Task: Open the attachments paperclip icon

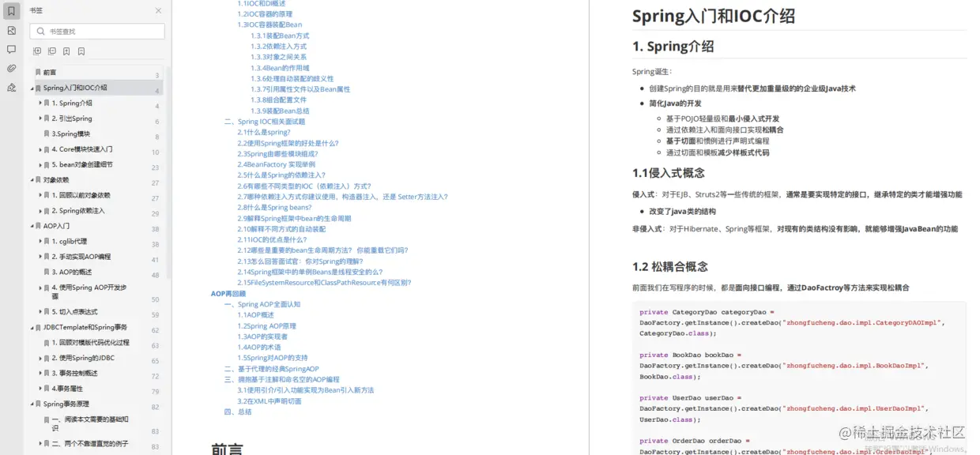Action: pos(11,69)
